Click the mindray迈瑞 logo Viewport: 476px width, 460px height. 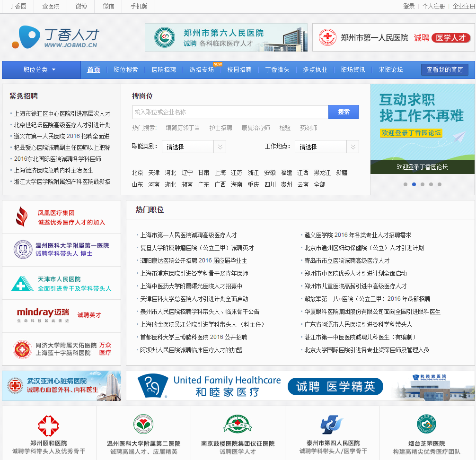[x=43, y=314]
